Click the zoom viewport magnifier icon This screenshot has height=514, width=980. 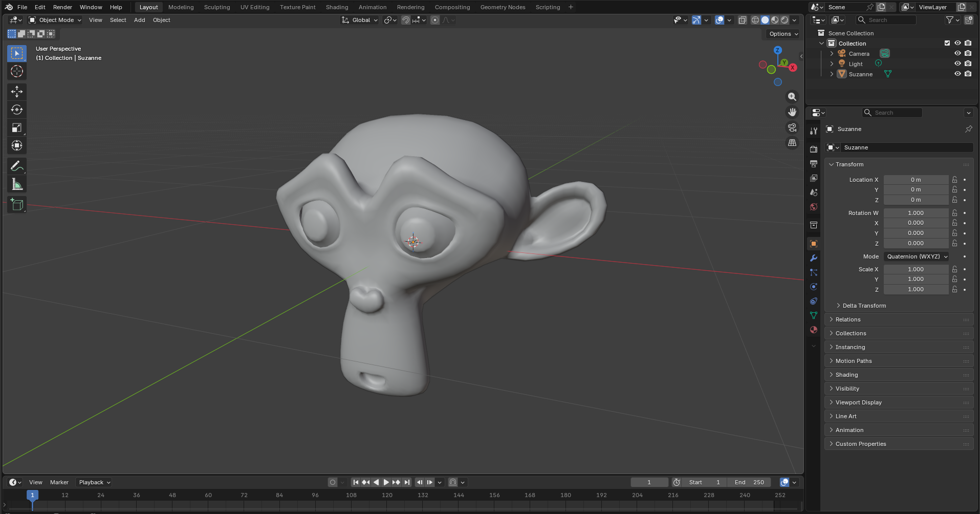(792, 97)
